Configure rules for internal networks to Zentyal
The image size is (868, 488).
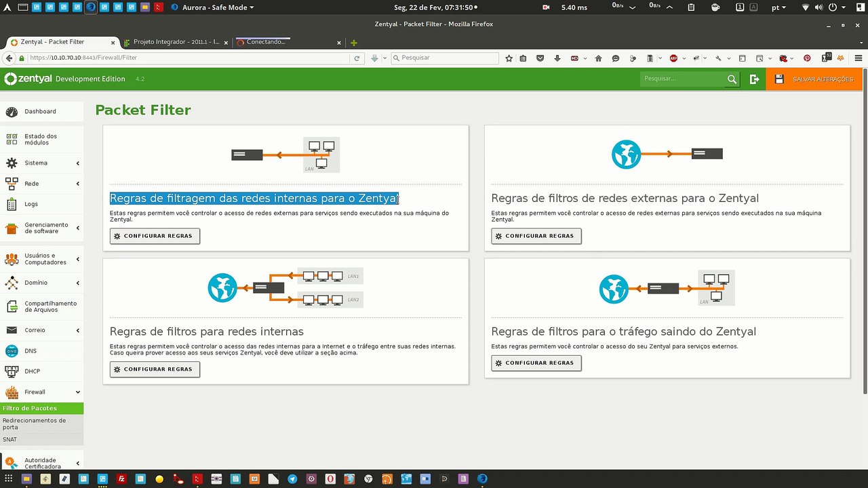pos(155,236)
